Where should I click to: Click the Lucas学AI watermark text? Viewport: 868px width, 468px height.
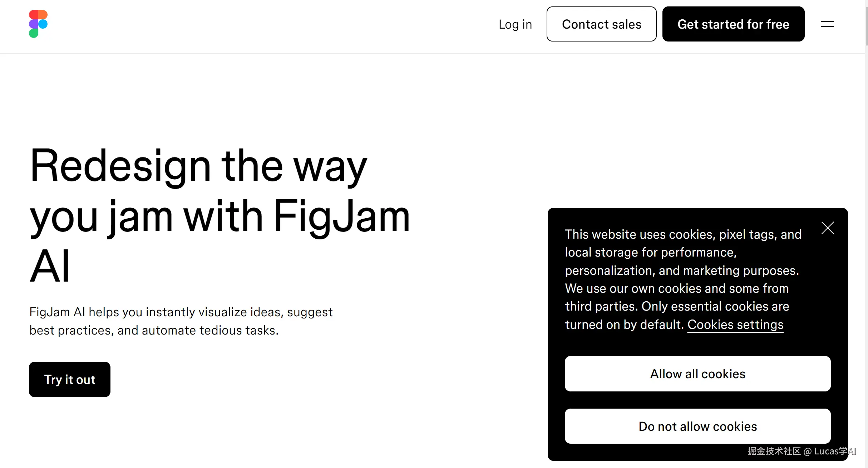pos(834,451)
